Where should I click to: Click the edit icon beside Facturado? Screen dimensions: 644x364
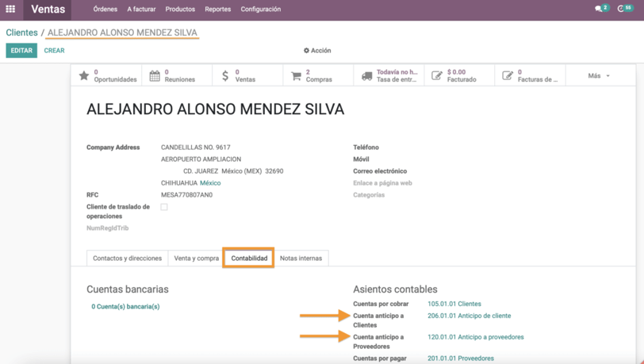point(436,75)
